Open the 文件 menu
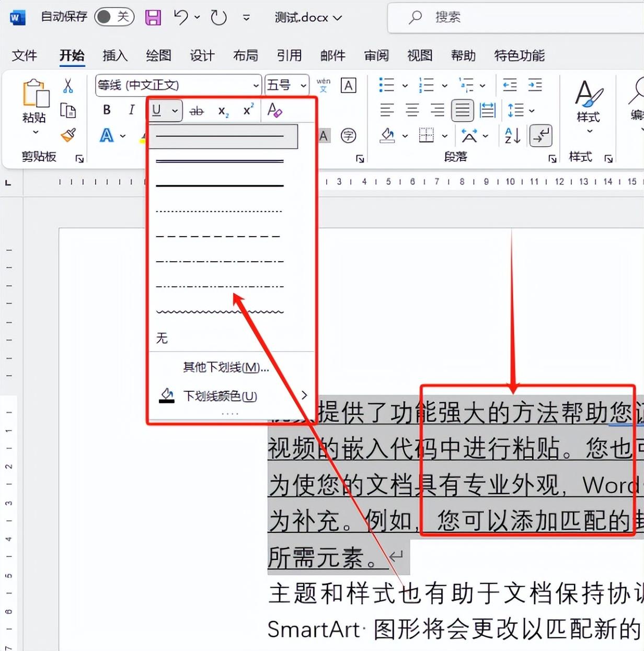 tap(24, 55)
